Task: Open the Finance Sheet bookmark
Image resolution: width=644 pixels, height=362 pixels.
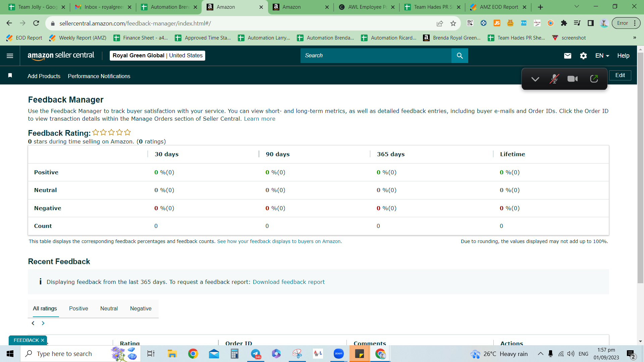Action: pos(141,38)
